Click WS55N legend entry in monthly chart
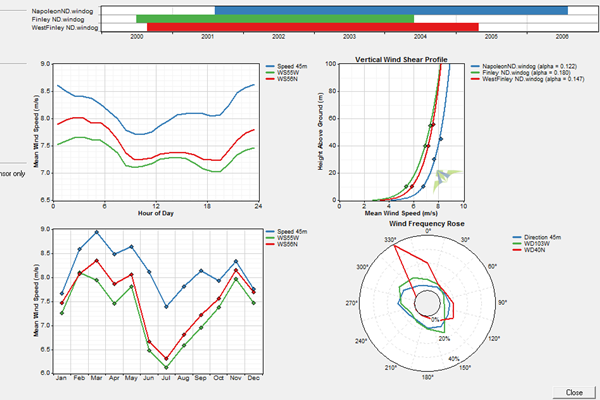 [x=289, y=244]
